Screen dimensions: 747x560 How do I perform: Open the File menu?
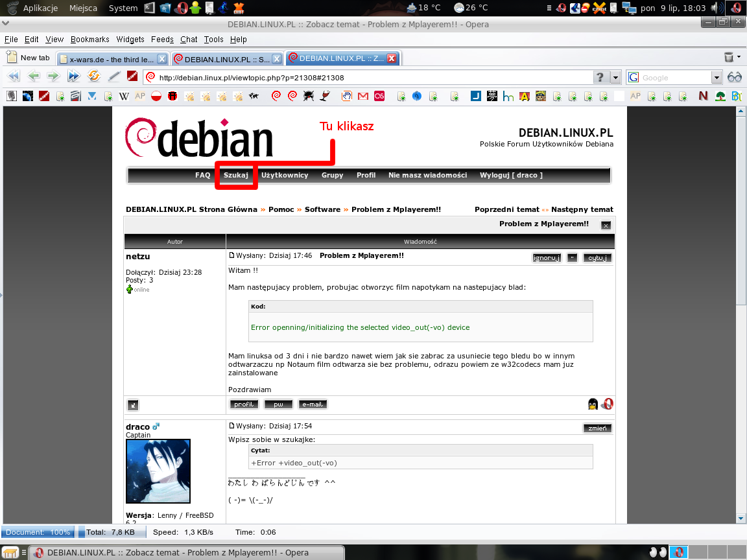(11, 40)
